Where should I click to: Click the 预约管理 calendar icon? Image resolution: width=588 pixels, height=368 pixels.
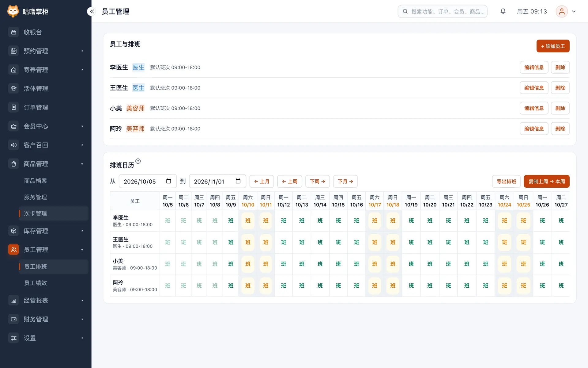tap(13, 51)
